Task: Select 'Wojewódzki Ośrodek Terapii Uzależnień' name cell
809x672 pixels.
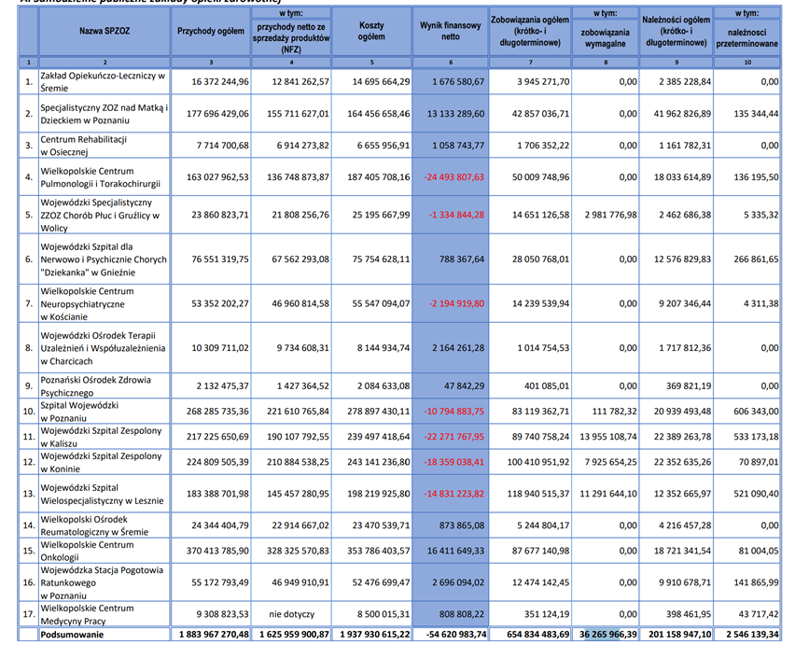Action: tap(105, 348)
